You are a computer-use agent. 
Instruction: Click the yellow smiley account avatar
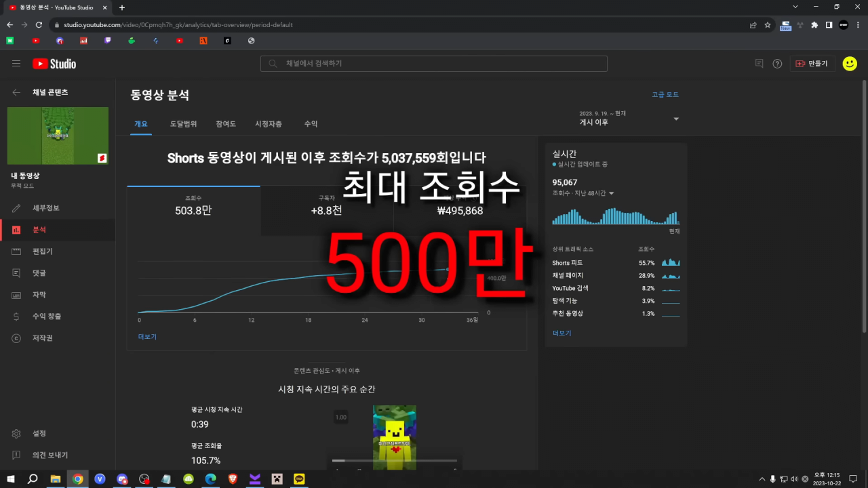[x=850, y=64]
